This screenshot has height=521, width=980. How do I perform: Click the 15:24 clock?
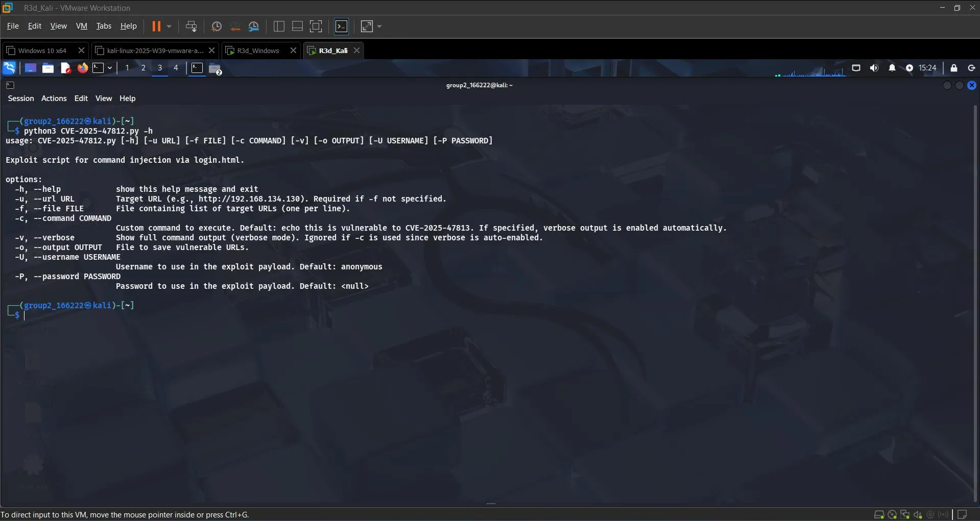point(927,68)
